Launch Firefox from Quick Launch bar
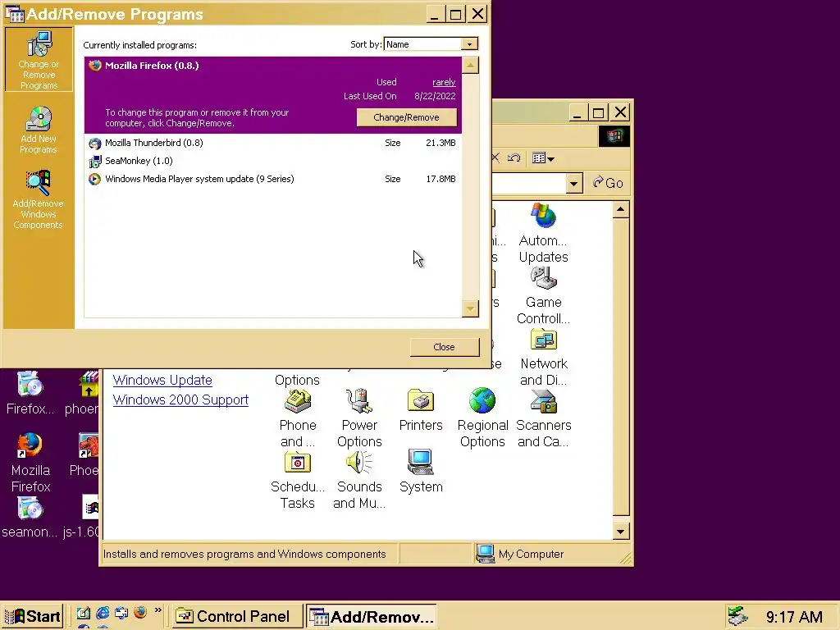The width and height of the screenshot is (840, 630). click(140, 612)
